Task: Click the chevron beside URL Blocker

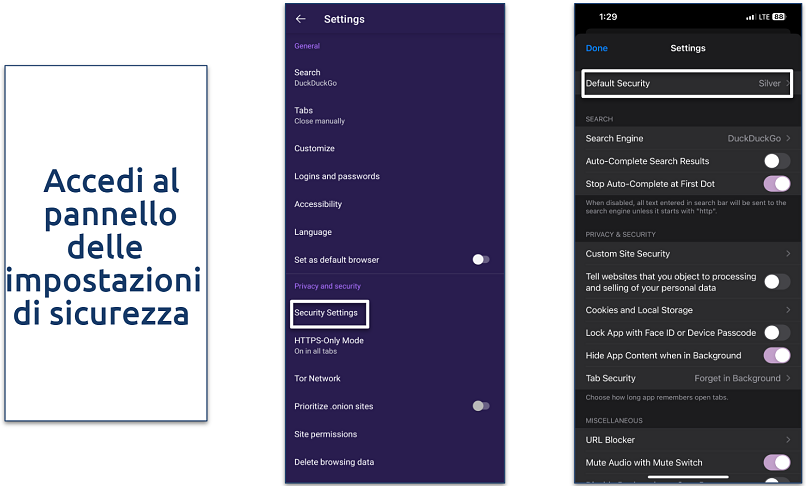Action: click(788, 440)
